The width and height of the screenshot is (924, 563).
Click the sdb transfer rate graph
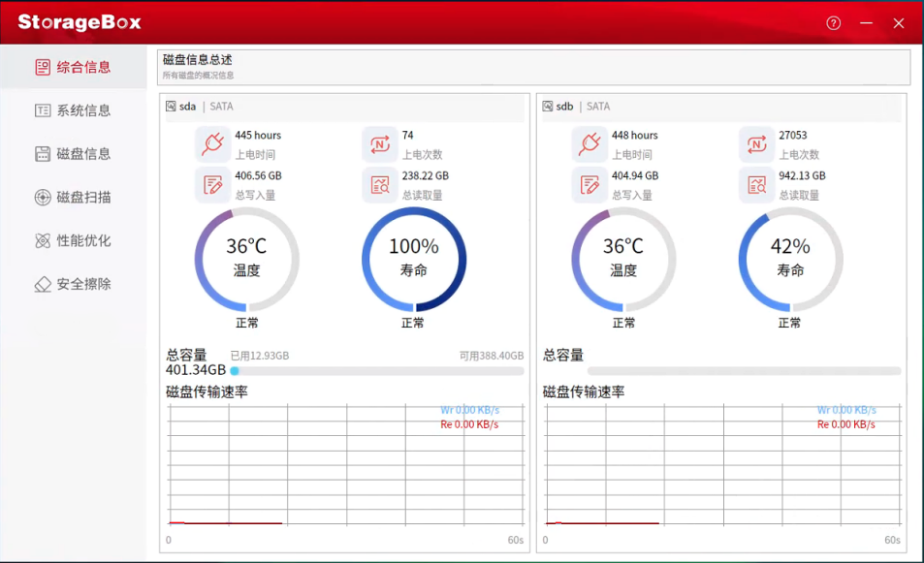(720, 465)
